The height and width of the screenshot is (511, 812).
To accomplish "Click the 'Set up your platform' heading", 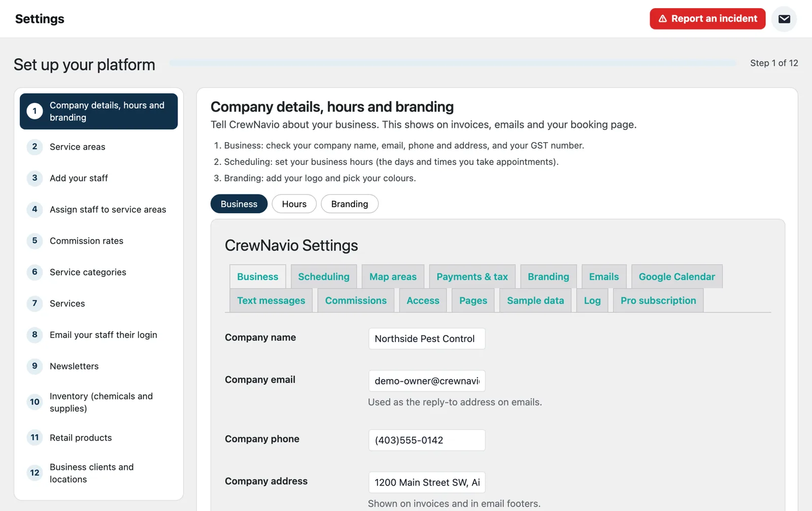I will click(x=84, y=64).
